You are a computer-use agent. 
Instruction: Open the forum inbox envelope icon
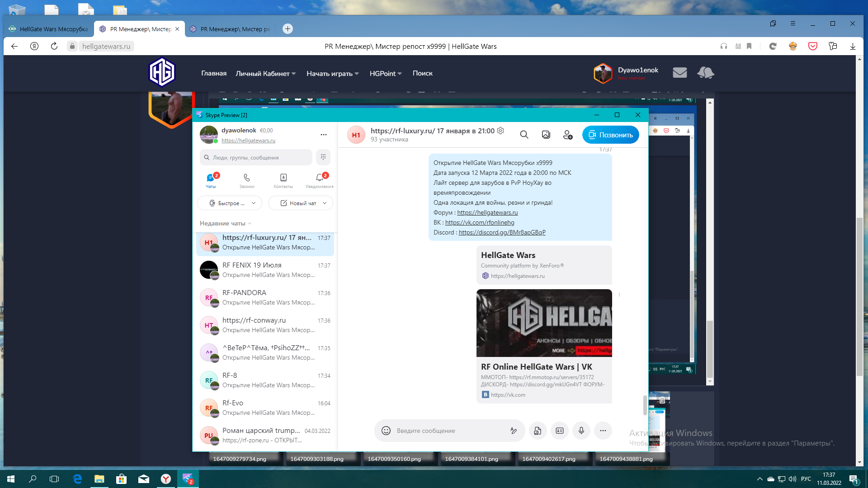click(x=679, y=72)
